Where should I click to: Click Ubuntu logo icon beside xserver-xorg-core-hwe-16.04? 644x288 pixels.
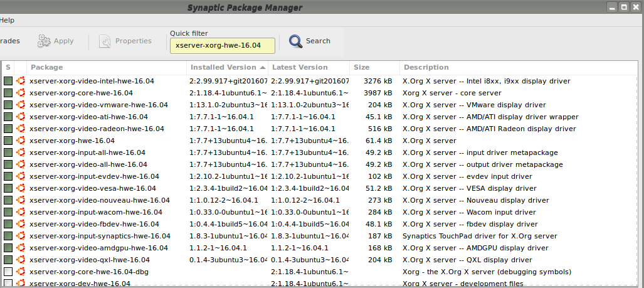(21, 93)
